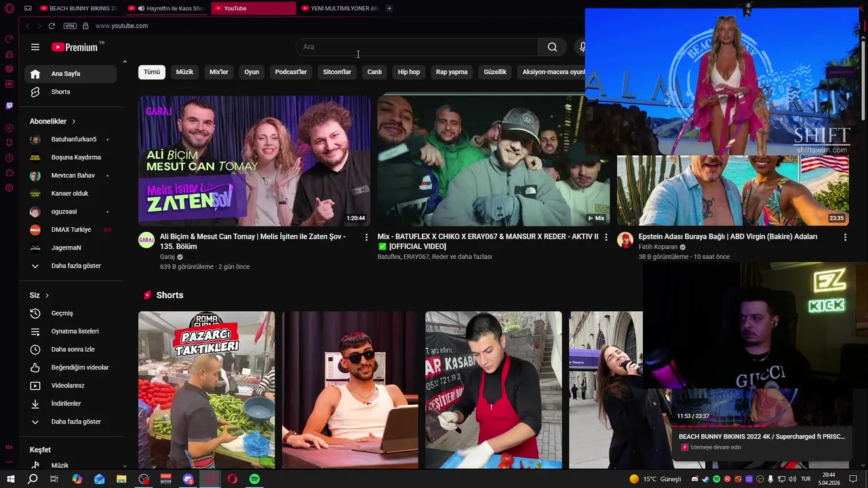The height and width of the screenshot is (488, 868).
Task: Select Ana Sayfa in sidebar
Action: [71, 74]
